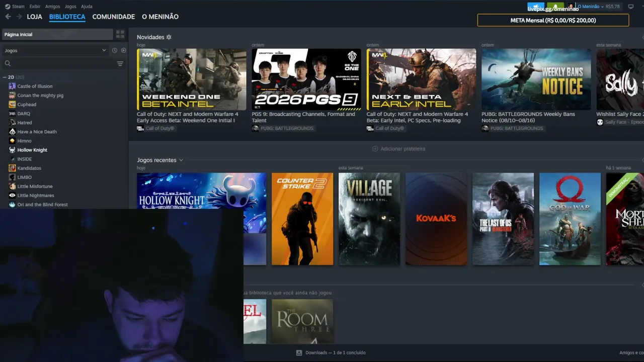Image resolution: width=644 pixels, height=362 pixels.
Task: Select INSIDE in the game list
Action: (25, 159)
